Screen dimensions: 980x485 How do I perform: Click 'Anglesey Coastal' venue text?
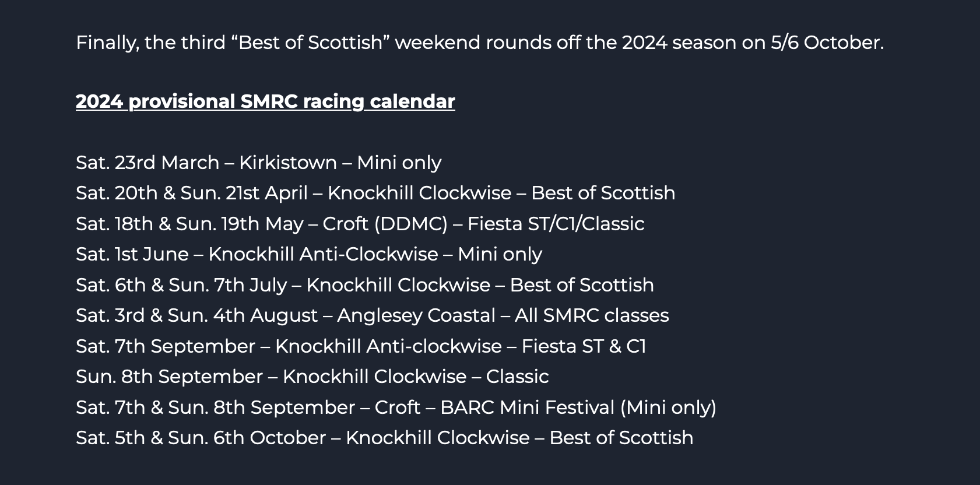[x=416, y=315]
